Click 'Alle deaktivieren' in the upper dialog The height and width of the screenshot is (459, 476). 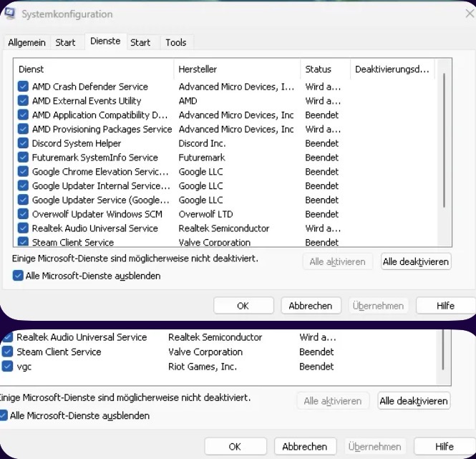[x=416, y=261]
